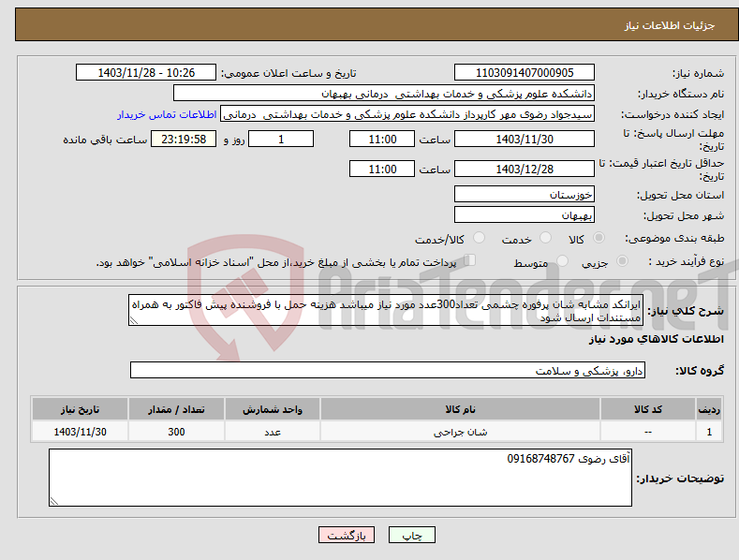Click the بازگشت (back) button
This screenshot has width=739, height=560.
tap(347, 535)
